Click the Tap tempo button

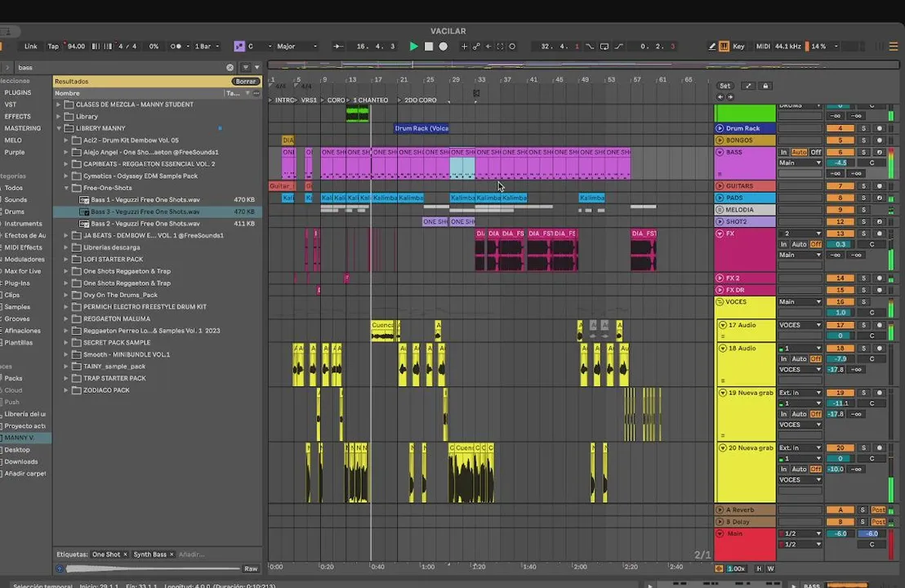pyautogui.click(x=53, y=47)
